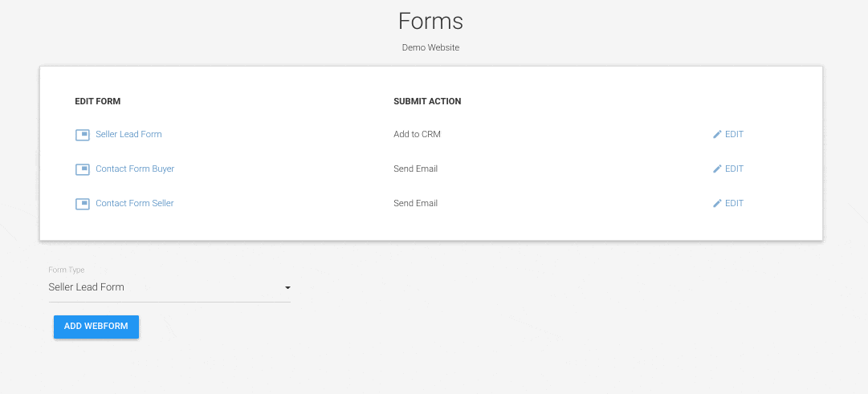Click the form icon beside Seller Lead Form
Image resolution: width=868 pixels, height=394 pixels.
[x=83, y=135]
